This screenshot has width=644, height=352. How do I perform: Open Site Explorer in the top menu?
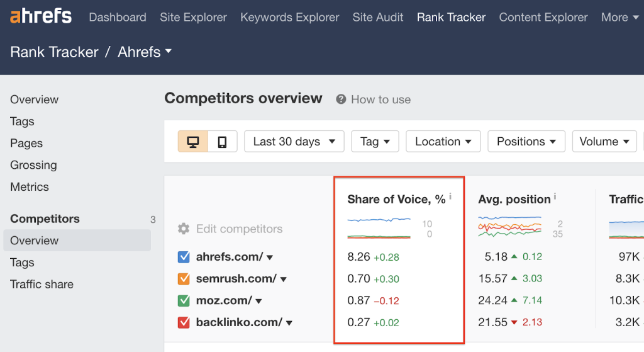click(193, 17)
